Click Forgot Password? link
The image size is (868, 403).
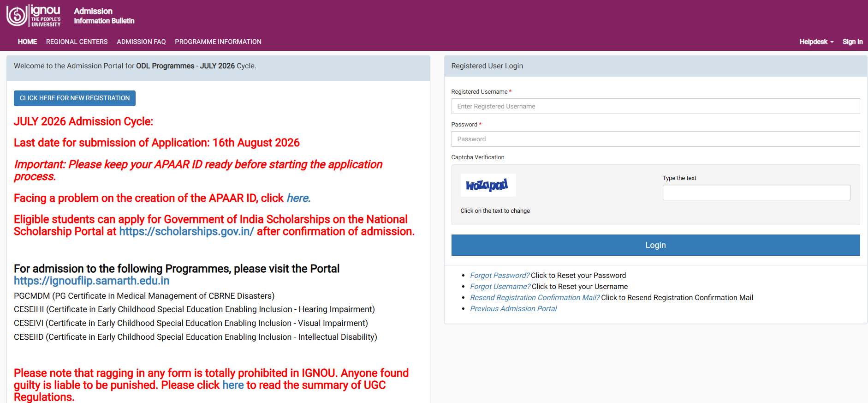pos(500,276)
